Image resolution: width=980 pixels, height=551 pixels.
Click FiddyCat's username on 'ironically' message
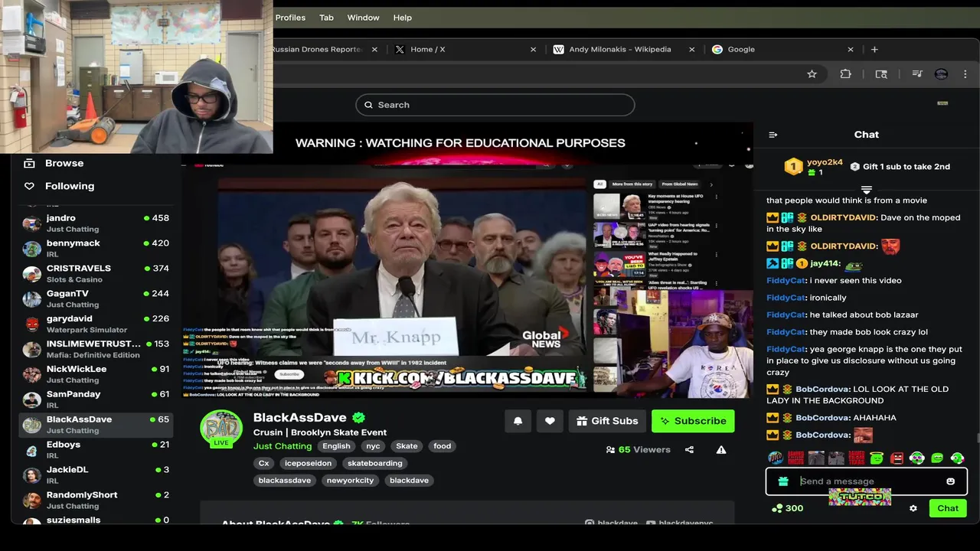pyautogui.click(x=786, y=298)
